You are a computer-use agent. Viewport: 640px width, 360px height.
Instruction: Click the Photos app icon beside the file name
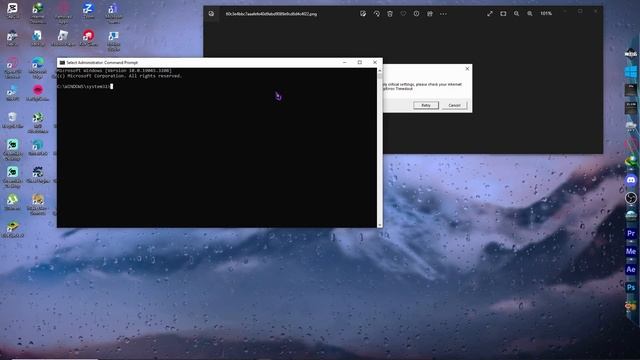(x=211, y=13)
